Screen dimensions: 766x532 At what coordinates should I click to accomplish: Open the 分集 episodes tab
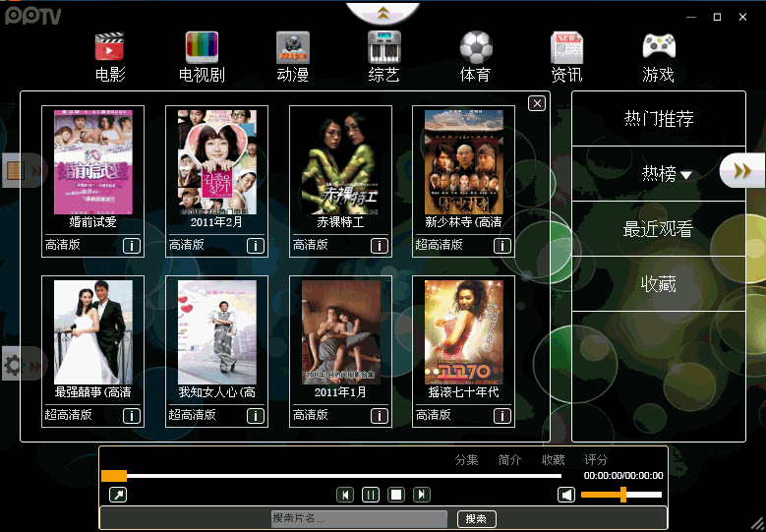point(466,459)
